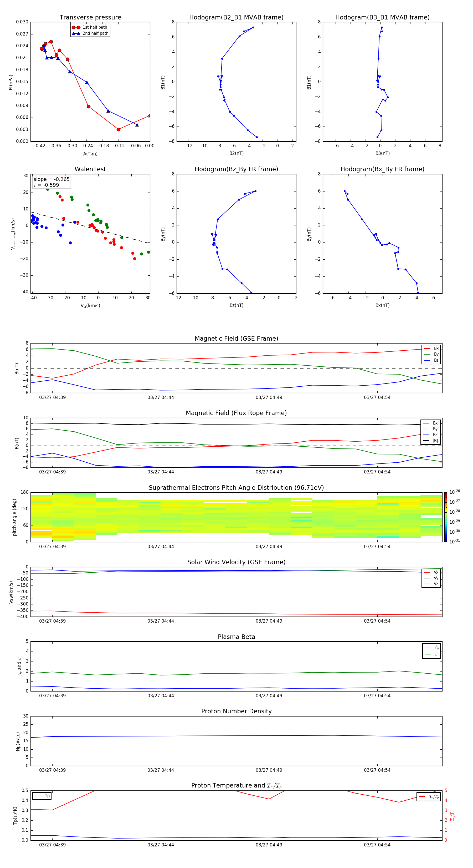Click the 'Hodogram(Bx_By FR frame)' title
Viewport: 473px width, 868px height.
click(382, 169)
